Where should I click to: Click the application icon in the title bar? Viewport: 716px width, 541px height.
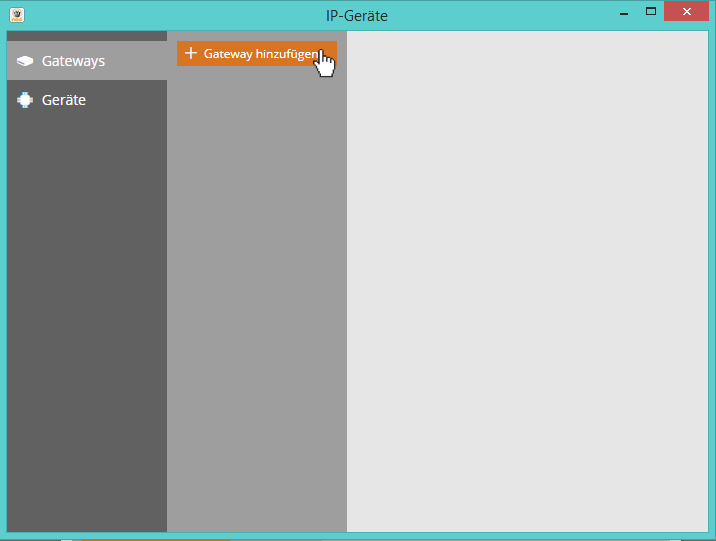(x=17, y=15)
